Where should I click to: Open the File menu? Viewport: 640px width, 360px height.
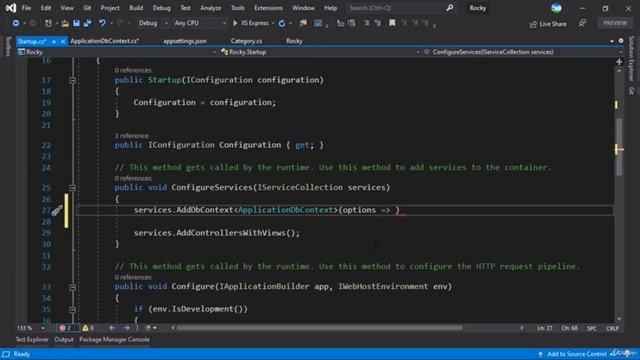coord(26,8)
